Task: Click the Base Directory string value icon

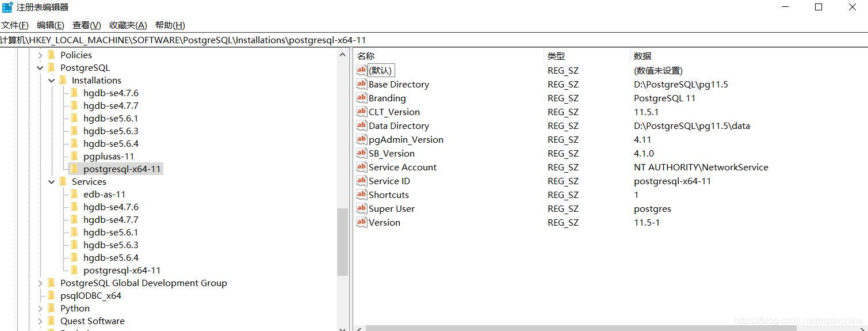Action: click(361, 84)
